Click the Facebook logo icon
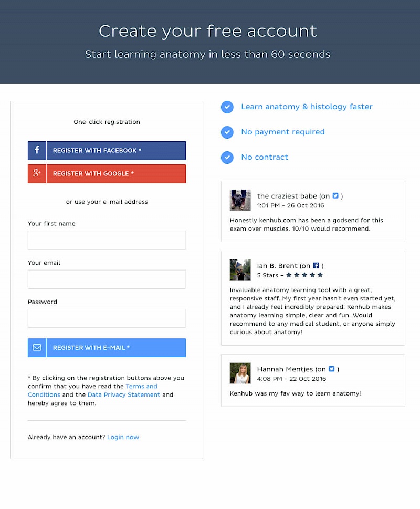 (x=37, y=150)
